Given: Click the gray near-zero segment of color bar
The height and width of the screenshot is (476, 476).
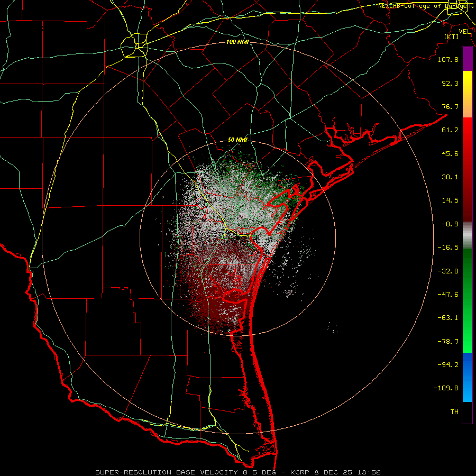Looking at the screenshot, I should (467, 235).
